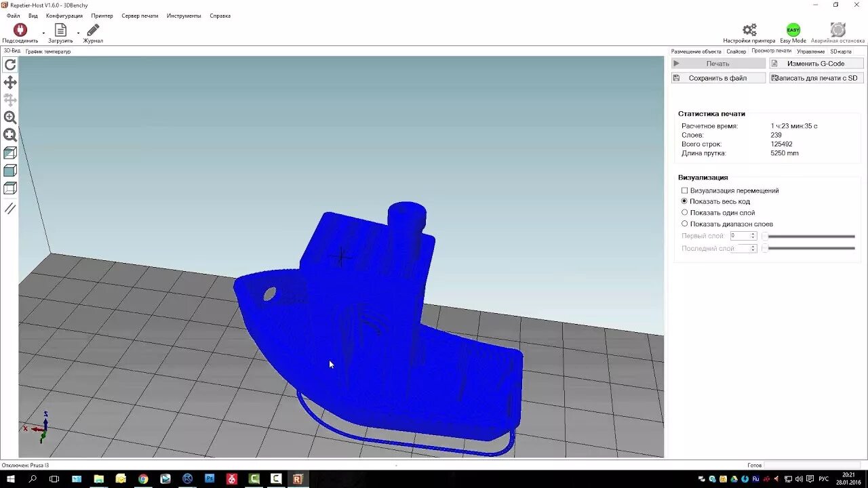This screenshot has width=868, height=488.
Task: Click Сохранить в файл button
Action: (x=718, y=78)
